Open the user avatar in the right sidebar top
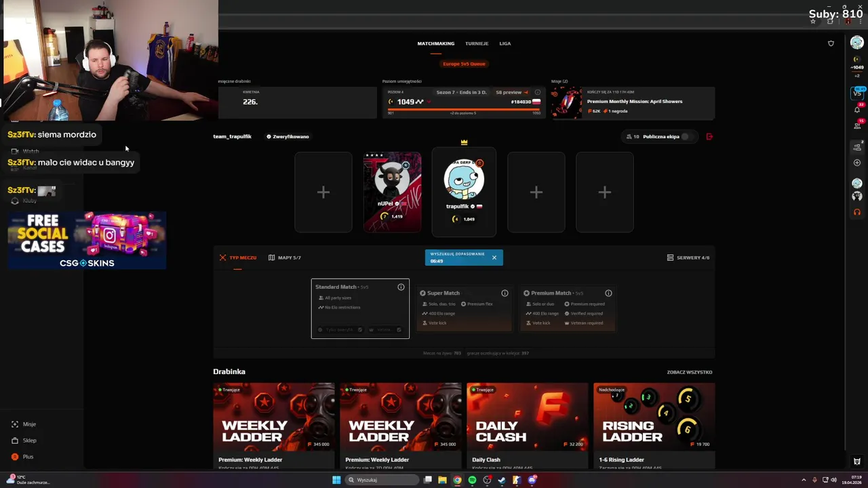Screen dimensions: 868x488 [857, 43]
